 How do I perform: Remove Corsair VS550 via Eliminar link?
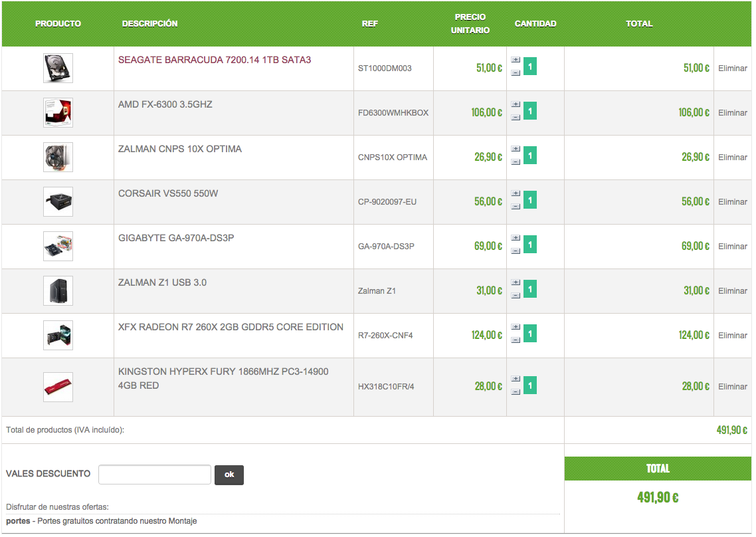click(732, 201)
